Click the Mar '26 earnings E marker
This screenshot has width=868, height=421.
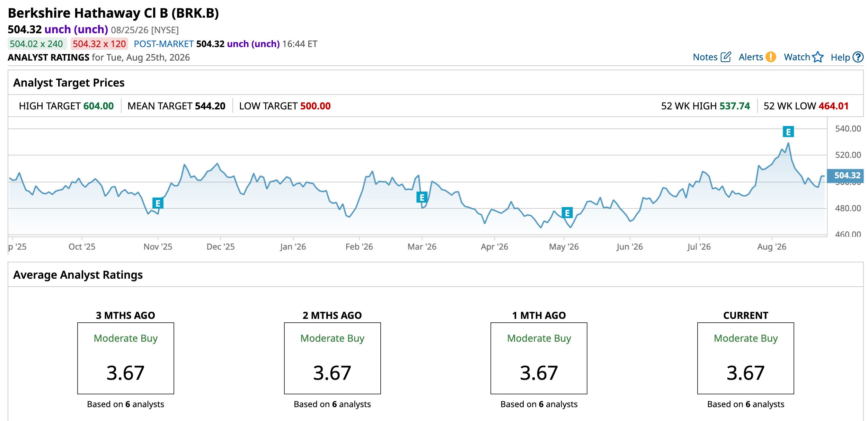[422, 197]
